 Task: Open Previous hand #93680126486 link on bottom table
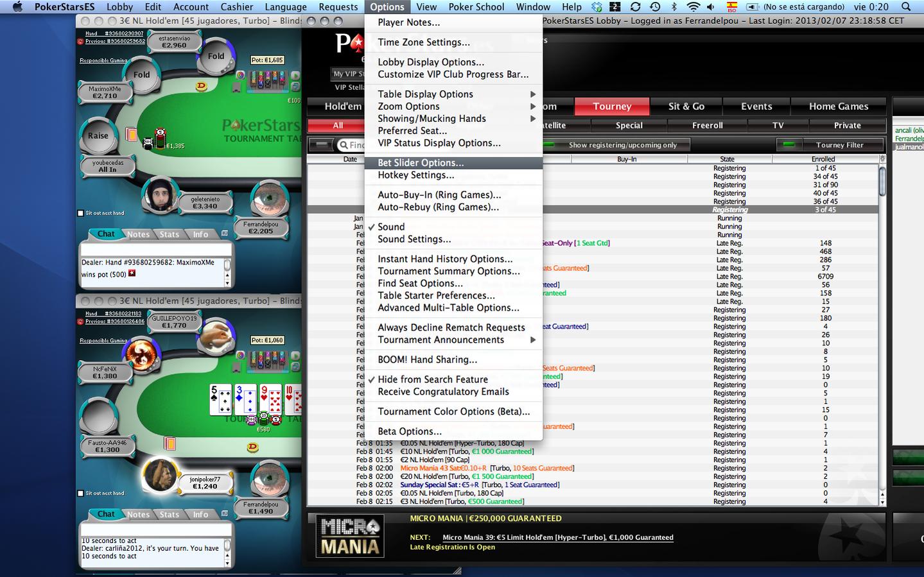click(115, 321)
